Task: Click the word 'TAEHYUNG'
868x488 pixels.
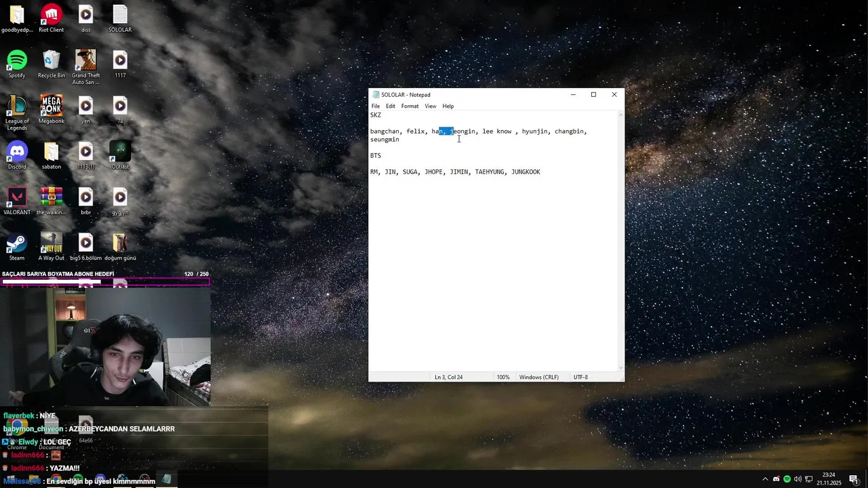Action: [x=490, y=172]
